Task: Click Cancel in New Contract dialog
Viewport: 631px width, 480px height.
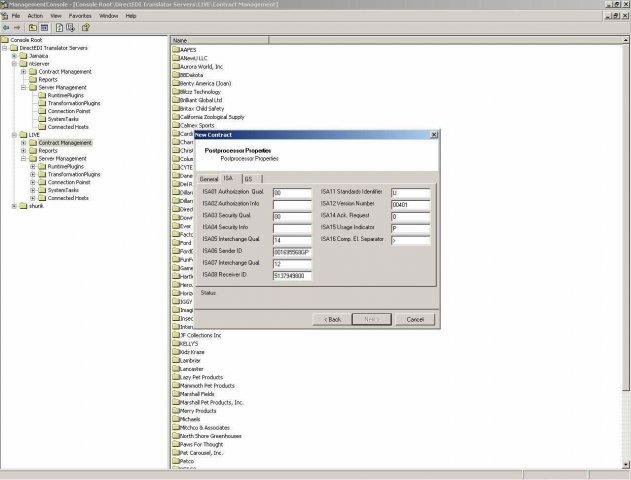Action: click(x=415, y=319)
